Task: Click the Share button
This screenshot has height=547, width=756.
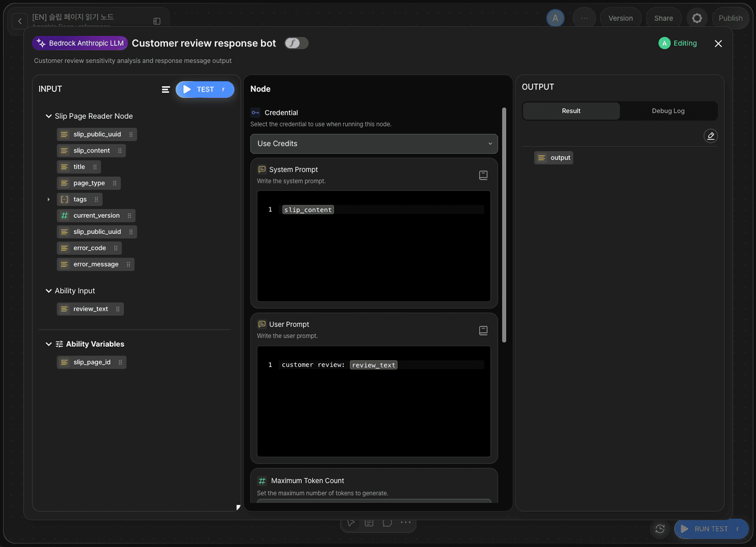Action: [x=663, y=18]
